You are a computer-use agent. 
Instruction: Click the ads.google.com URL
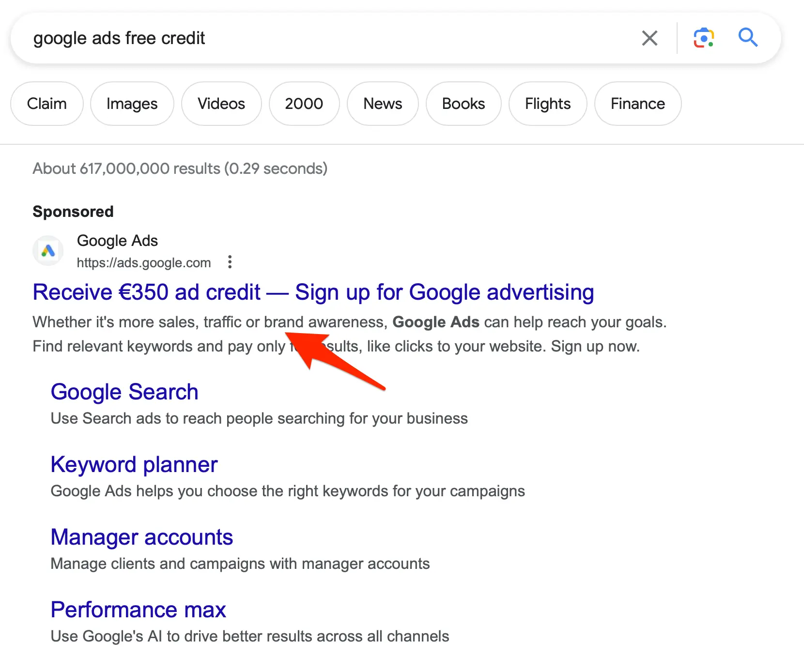click(x=144, y=263)
